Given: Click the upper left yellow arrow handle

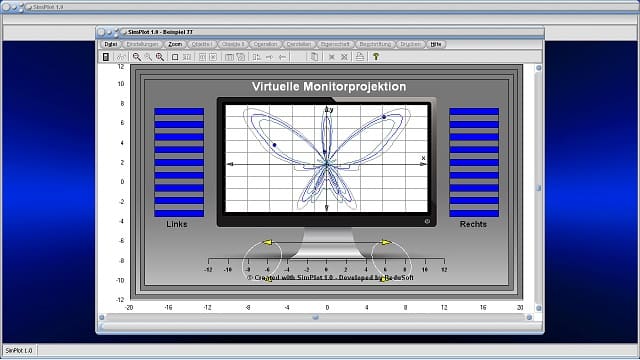Looking at the screenshot, I should coord(267,242).
